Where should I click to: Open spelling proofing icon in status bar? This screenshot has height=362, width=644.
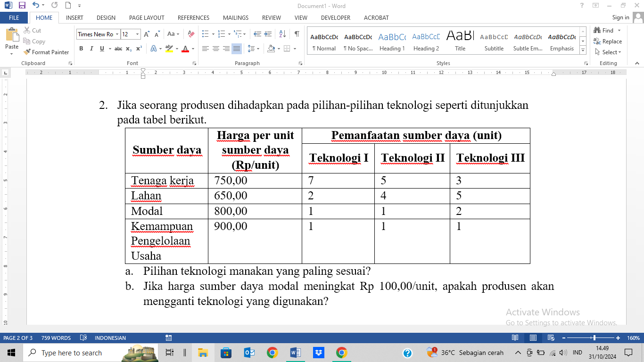[83, 338]
